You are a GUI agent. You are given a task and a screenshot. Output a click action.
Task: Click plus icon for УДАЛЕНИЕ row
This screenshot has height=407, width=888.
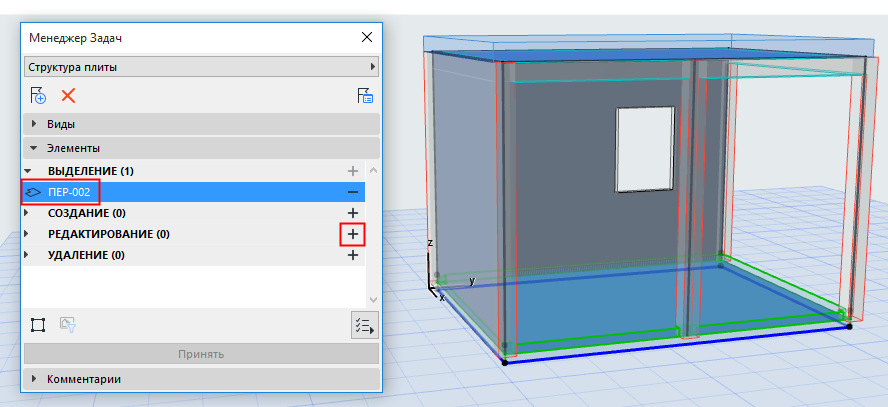point(353,255)
